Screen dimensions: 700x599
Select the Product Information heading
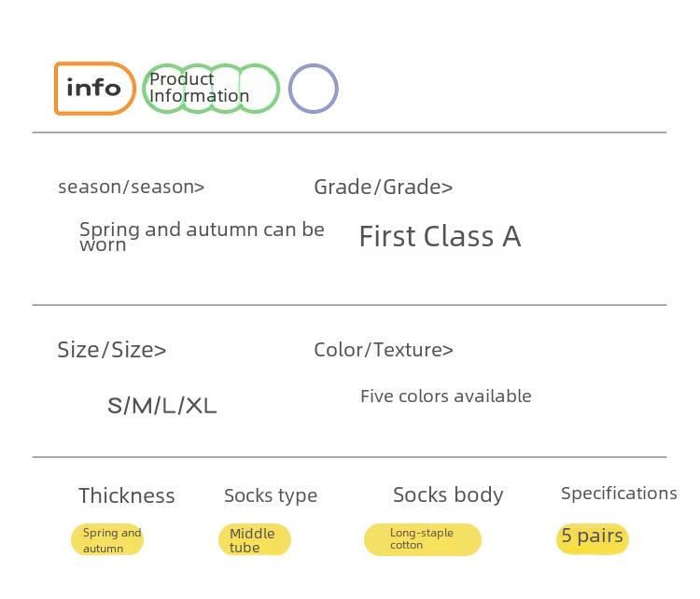coord(199,88)
